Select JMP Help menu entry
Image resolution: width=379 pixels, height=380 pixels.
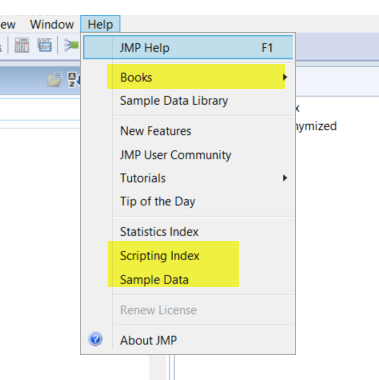(188, 47)
